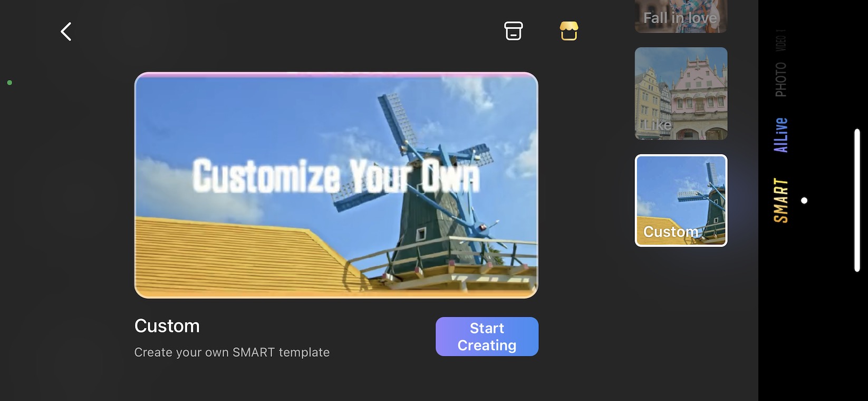Switch to VIDEO mode tab
This screenshot has width=868, height=401.
pos(781,40)
